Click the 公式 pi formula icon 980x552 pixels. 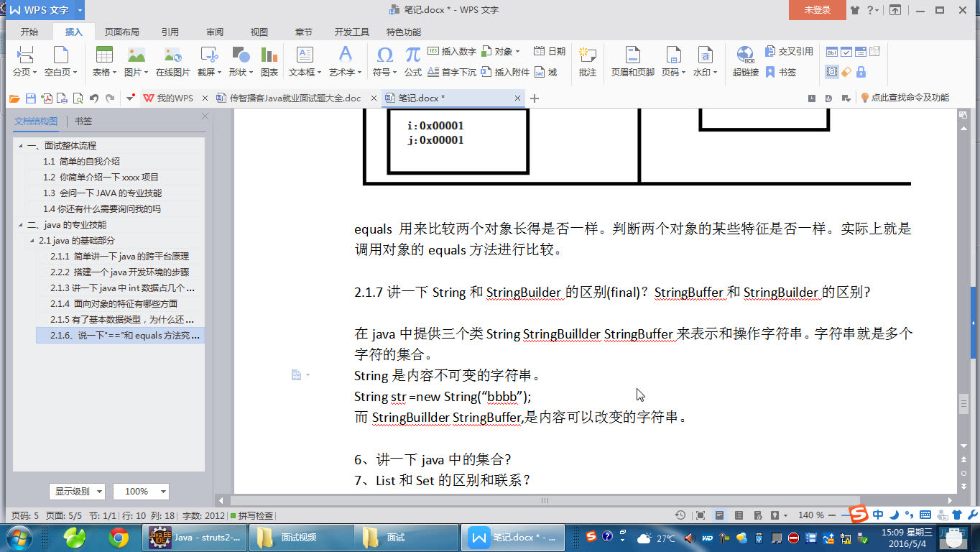pos(412,55)
